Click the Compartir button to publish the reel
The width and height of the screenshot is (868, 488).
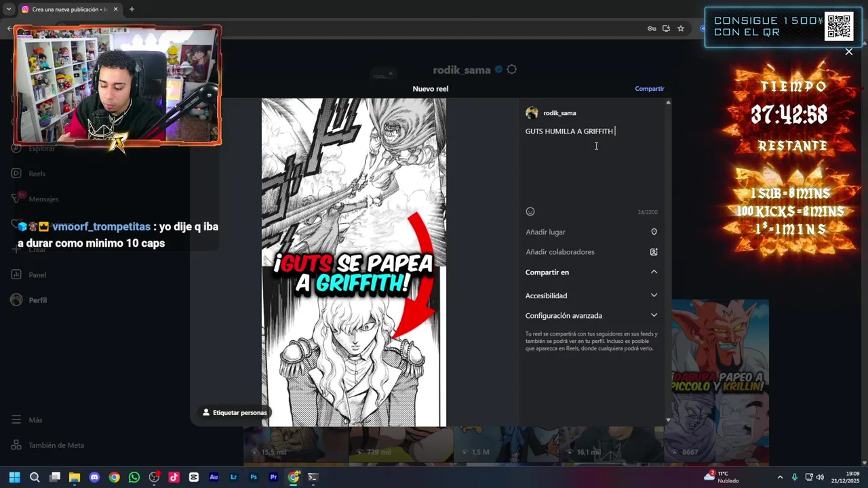coord(649,89)
